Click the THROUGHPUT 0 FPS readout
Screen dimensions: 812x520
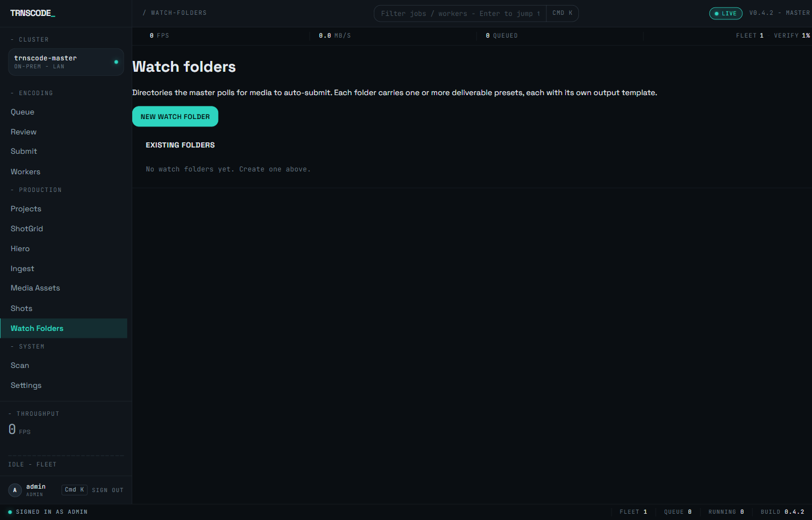[20, 430]
